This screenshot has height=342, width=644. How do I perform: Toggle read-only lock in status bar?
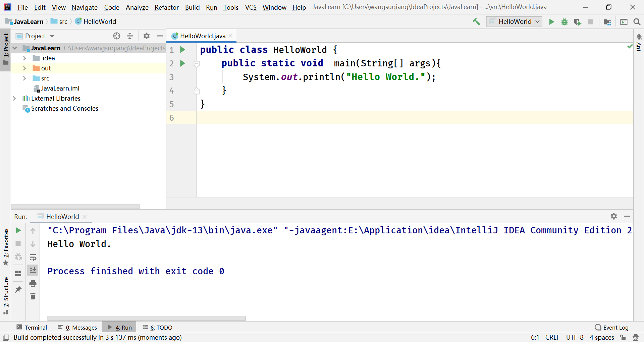coord(623,337)
